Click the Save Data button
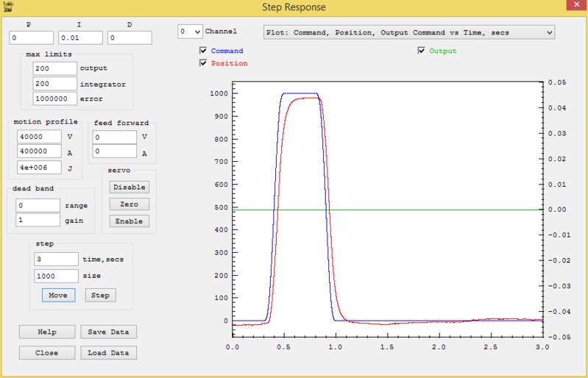 tap(108, 332)
